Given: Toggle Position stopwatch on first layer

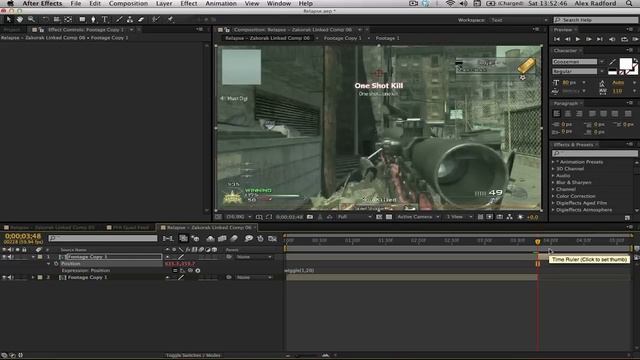Looking at the screenshot, I should point(56,264).
